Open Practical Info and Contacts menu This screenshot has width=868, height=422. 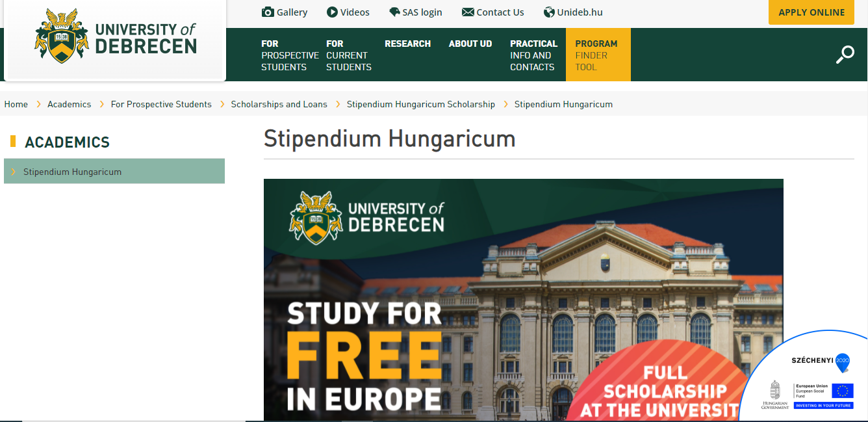(533, 55)
